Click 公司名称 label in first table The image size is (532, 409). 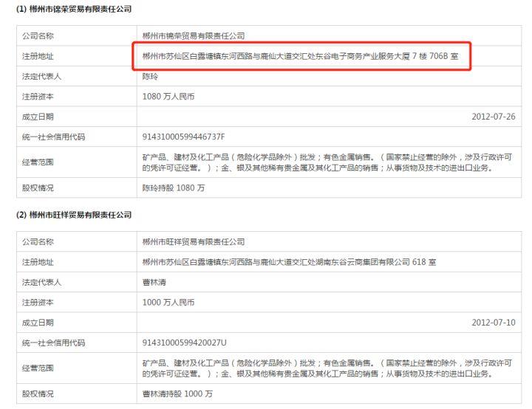point(38,35)
